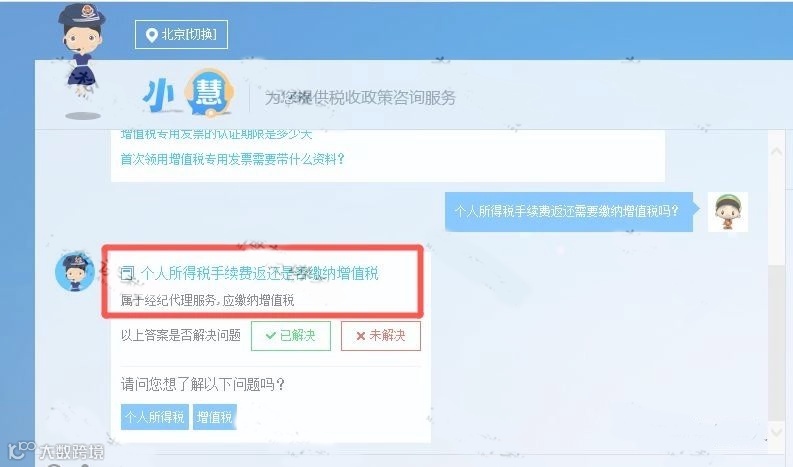Click the red X in 未解决

pos(361,336)
